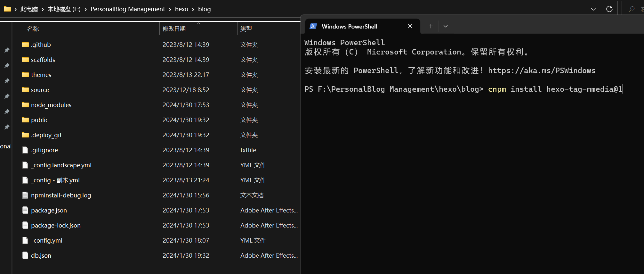The image size is (644, 274).
Task: Click the .gitignore file icon
Action: 25,150
